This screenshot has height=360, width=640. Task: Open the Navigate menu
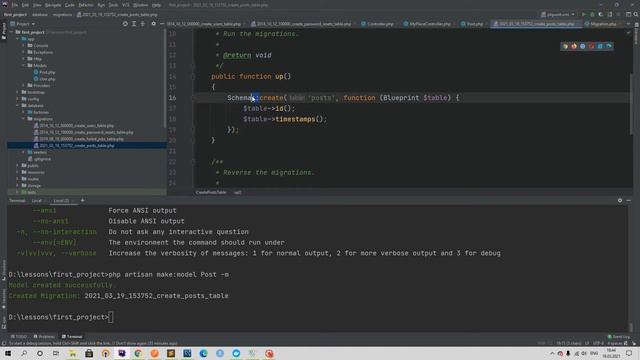point(53,5)
